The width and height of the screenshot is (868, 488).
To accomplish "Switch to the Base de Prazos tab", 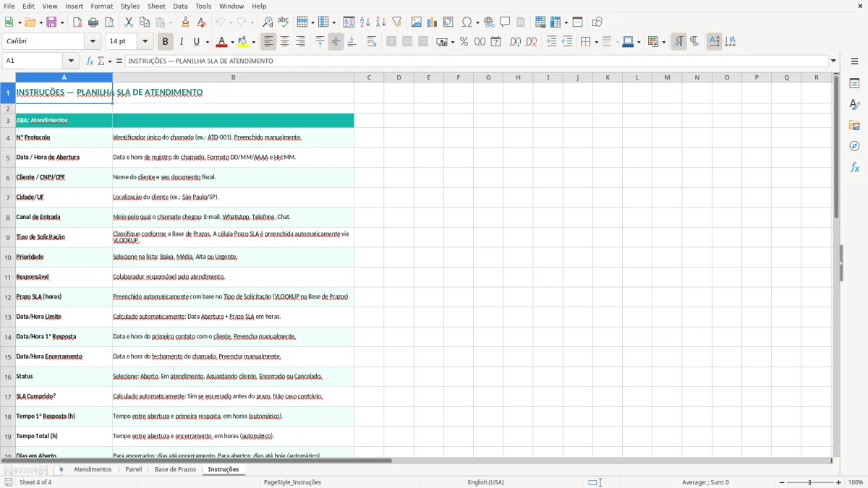I will 175,470.
